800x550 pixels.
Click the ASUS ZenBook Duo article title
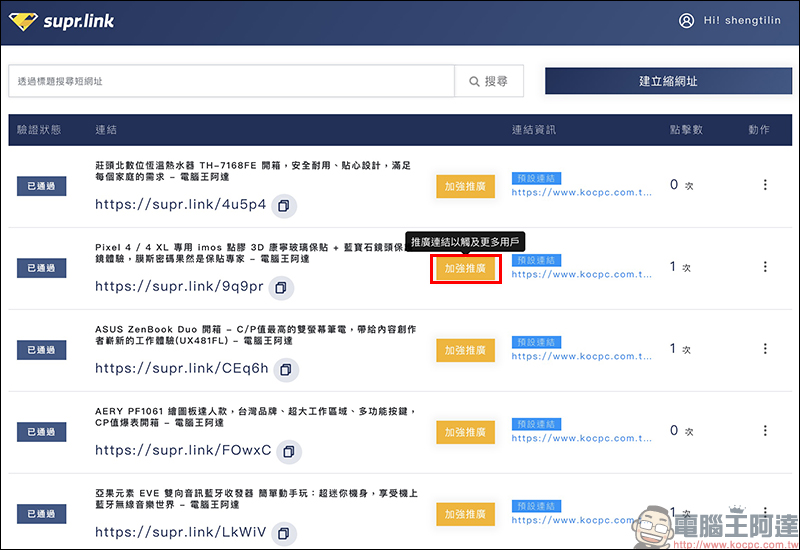pos(256,335)
